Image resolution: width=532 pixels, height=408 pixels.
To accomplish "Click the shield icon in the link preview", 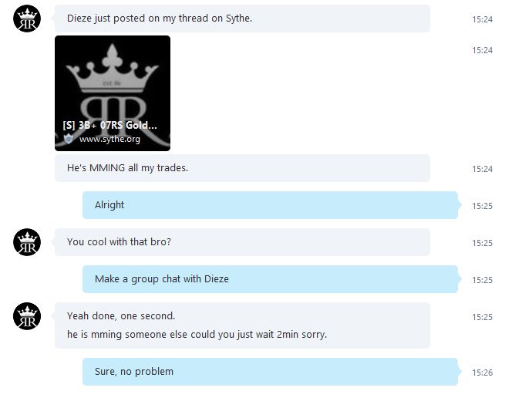I will [69, 139].
